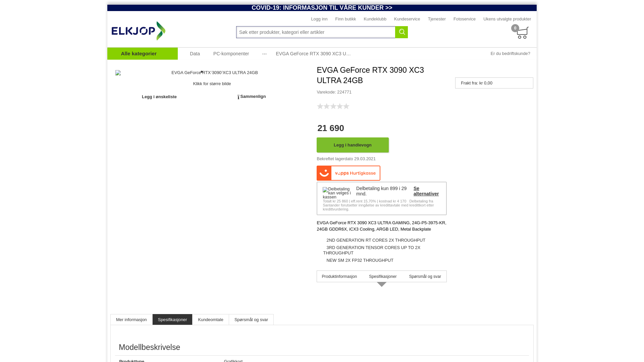The height and width of the screenshot is (362, 644).
Task: Focus the product search field
Action: pyautogui.click(x=316, y=32)
